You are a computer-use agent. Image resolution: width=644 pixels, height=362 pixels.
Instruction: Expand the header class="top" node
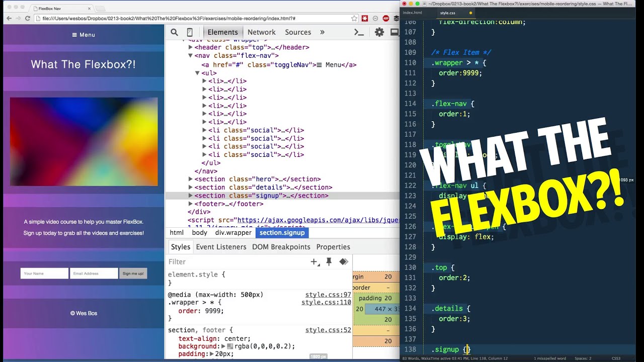tap(191, 47)
